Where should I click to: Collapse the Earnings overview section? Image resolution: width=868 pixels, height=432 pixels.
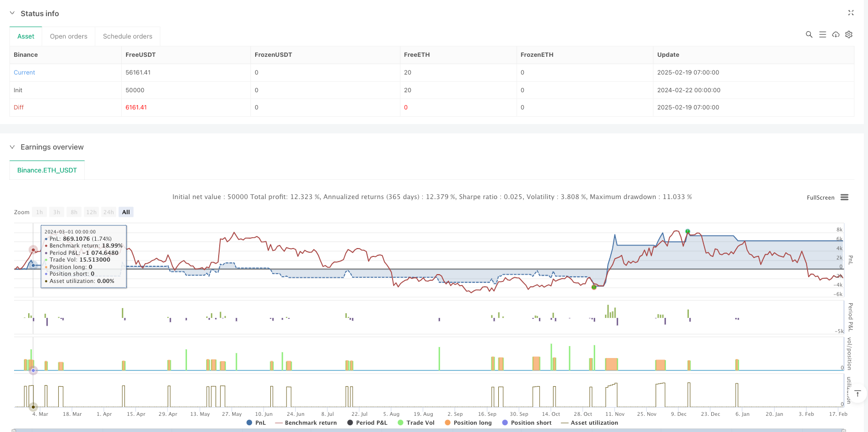tap(12, 147)
